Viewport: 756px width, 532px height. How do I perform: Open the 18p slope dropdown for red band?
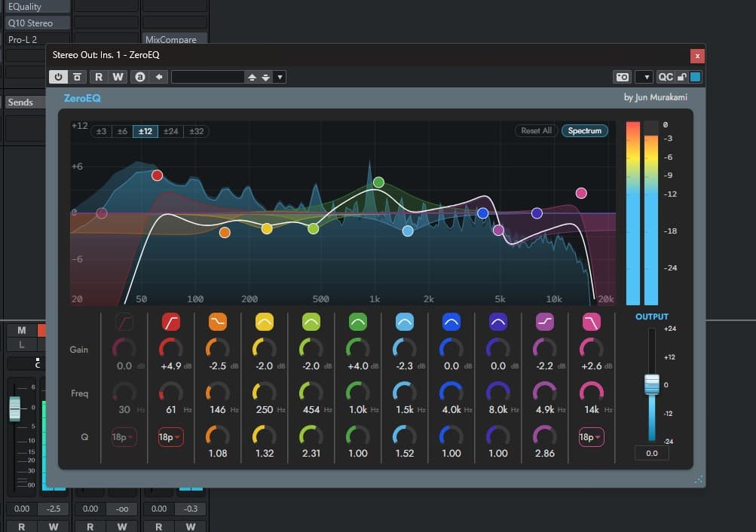point(171,437)
